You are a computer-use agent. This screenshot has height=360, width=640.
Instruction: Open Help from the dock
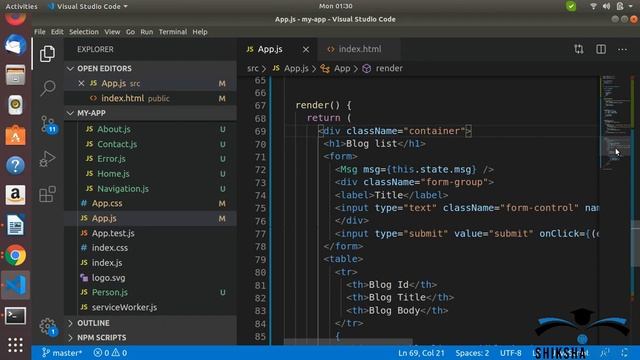[x=15, y=165]
